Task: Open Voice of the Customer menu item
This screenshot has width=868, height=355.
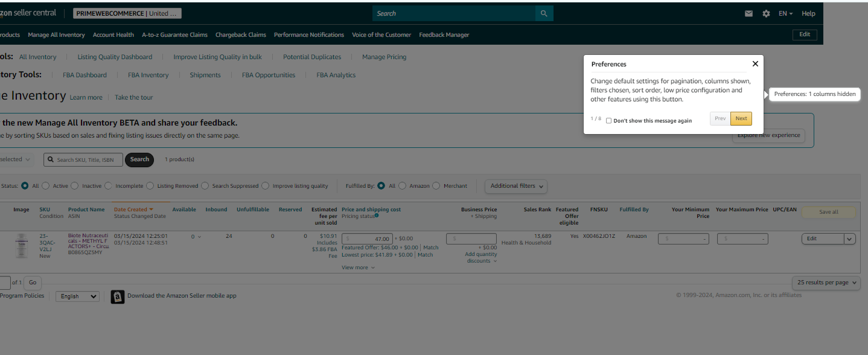Action: click(381, 35)
